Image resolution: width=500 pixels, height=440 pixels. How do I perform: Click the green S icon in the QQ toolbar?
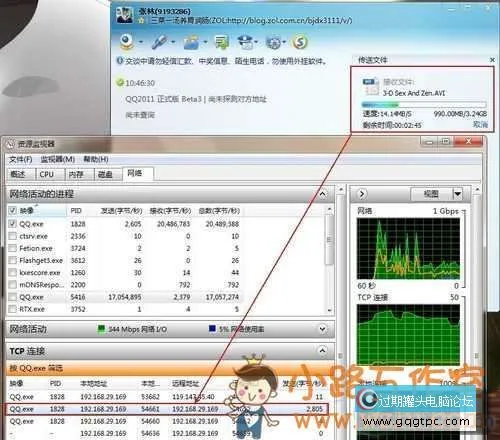(300, 42)
